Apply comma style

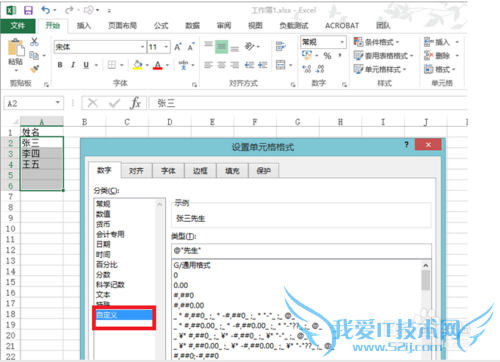[x=340, y=55]
